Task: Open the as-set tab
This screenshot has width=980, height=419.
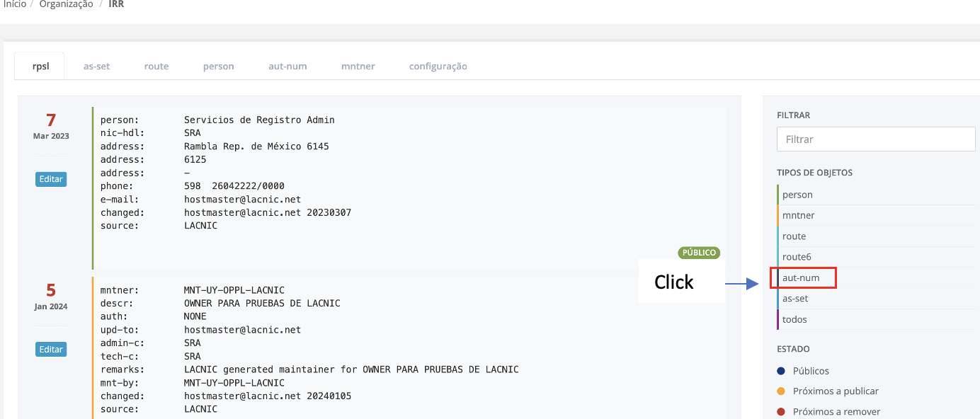Action: (x=96, y=66)
